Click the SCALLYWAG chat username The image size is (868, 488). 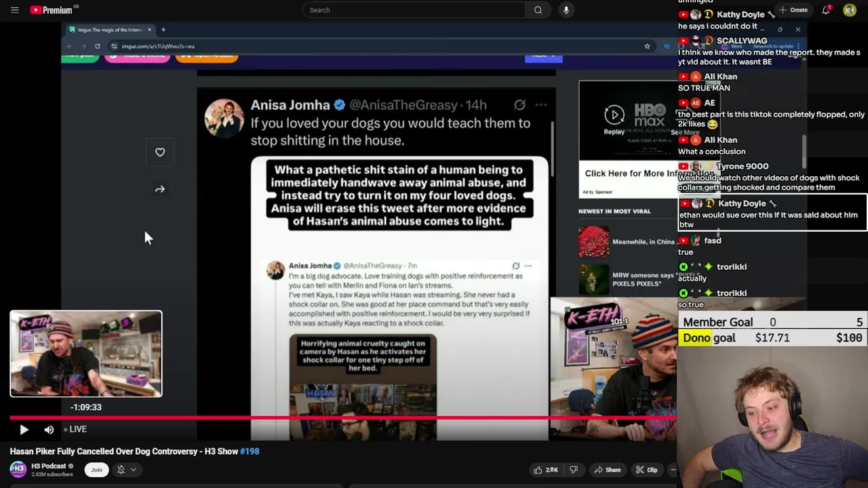click(x=742, y=41)
